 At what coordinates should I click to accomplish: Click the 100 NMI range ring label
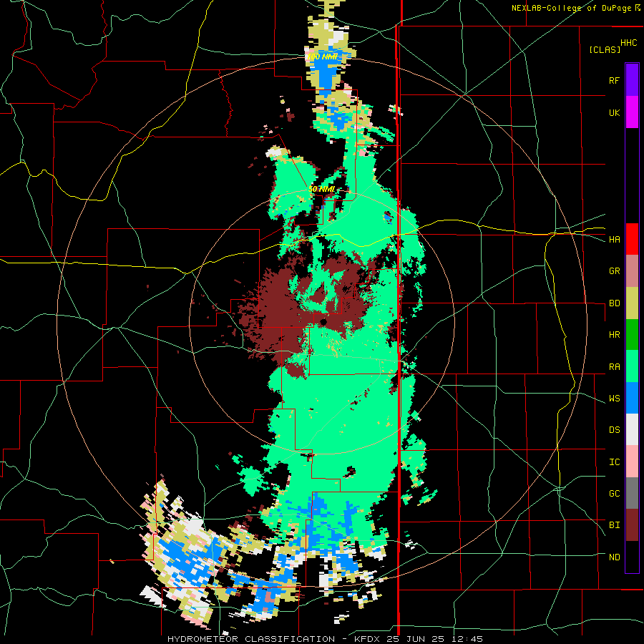click(323, 57)
